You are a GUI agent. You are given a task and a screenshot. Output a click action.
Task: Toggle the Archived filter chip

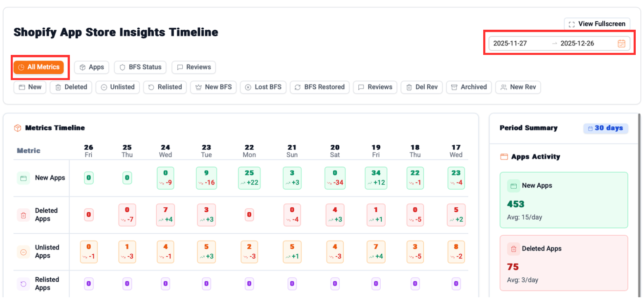(469, 87)
